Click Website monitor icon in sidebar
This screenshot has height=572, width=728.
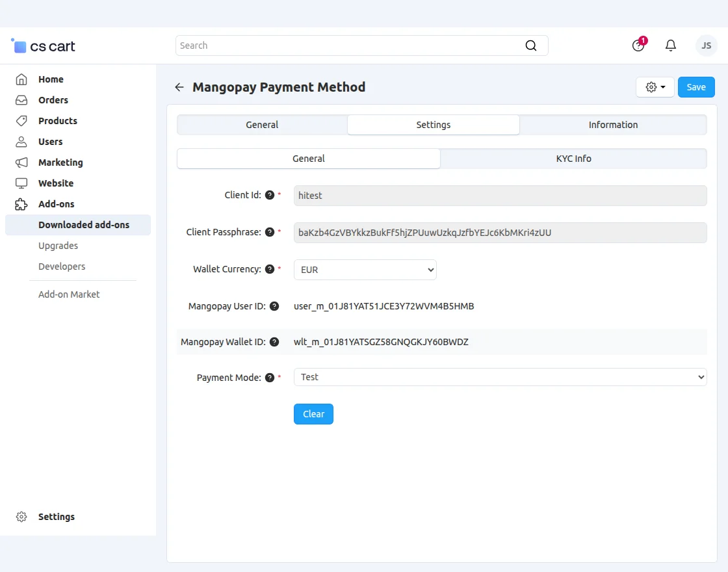click(x=21, y=183)
